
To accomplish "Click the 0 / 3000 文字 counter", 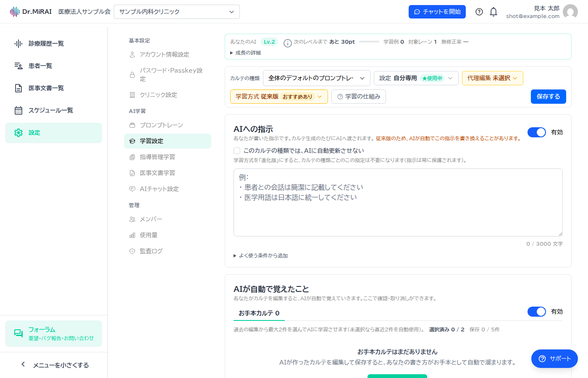I will pyautogui.click(x=544, y=244).
